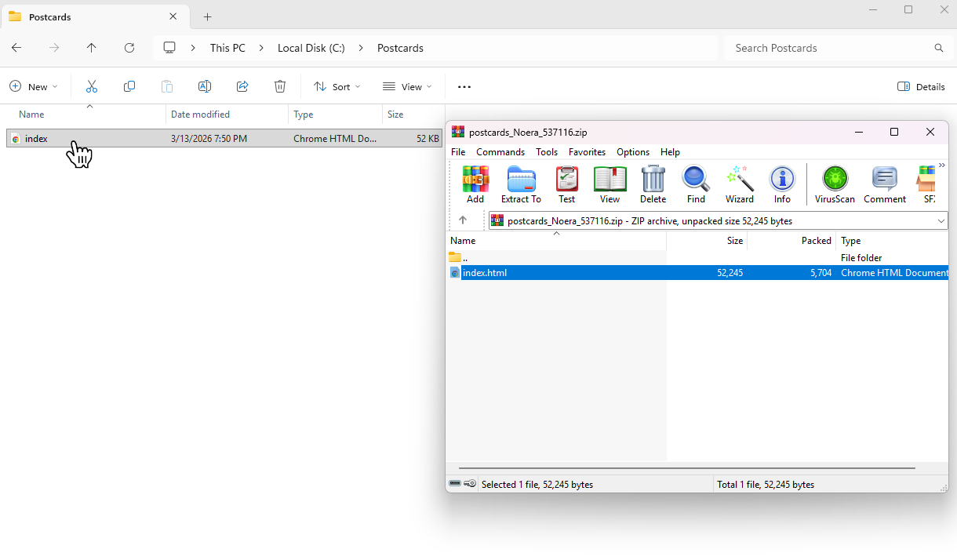Refresh the Postcards folder

pyautogui.click(x=129, y=48)
